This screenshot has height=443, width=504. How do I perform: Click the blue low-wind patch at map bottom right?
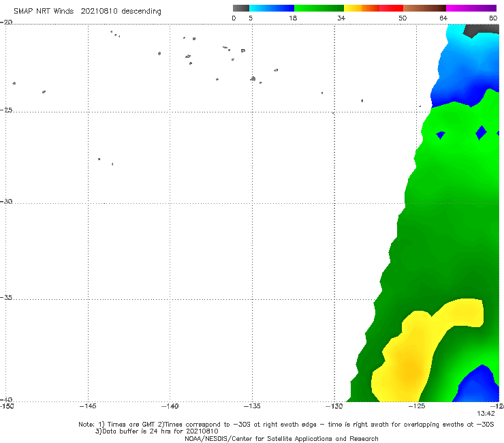tap(477, 386)
